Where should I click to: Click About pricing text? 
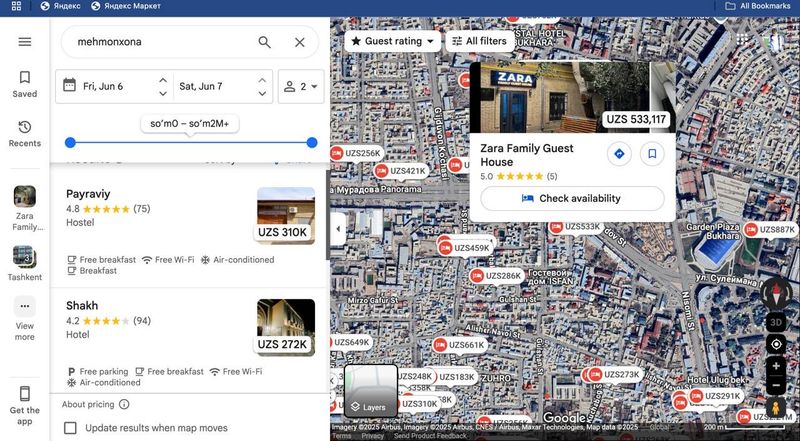pyautogui.click(x=88, y=404)
